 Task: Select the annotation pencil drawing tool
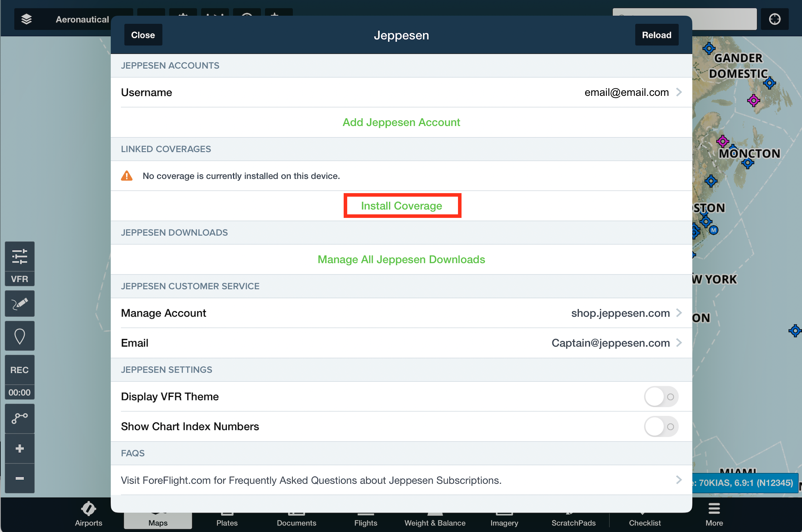19,304
